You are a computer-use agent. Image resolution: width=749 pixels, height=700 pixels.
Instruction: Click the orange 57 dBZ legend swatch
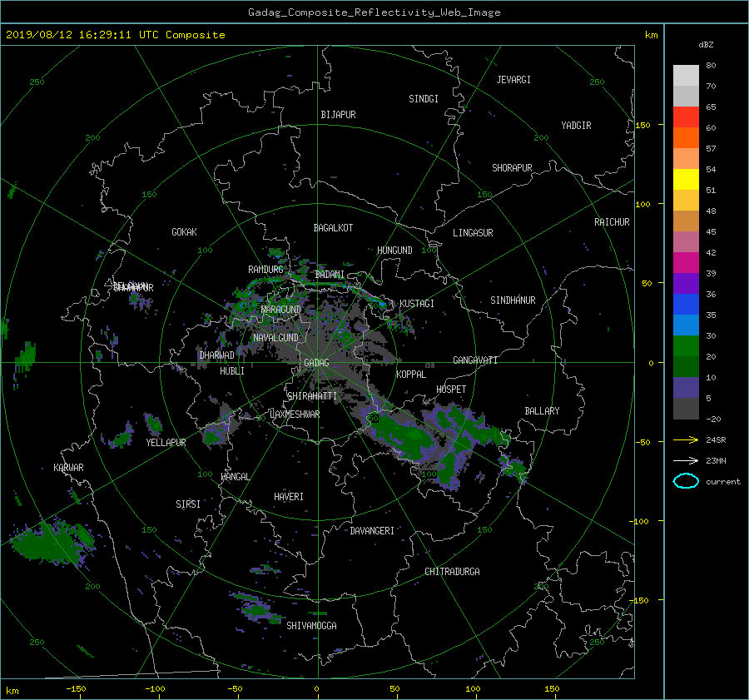pyautogui.click(x=686, y=138)
